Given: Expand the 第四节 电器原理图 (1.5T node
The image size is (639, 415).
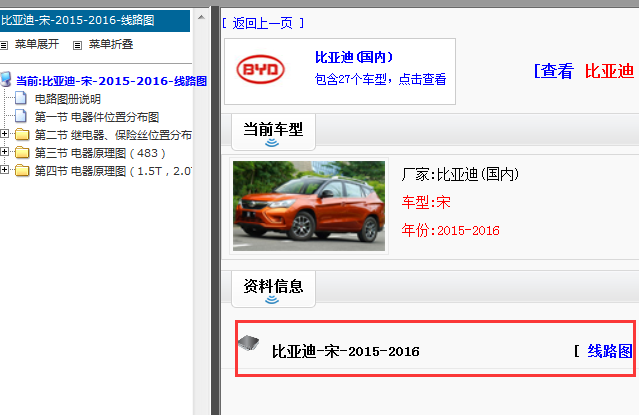Looking at the screenshot, I should tap(4, 170).
